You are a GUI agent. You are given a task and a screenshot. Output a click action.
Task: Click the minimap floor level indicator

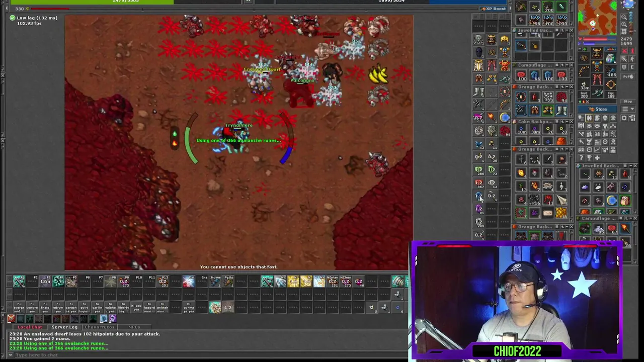click(631, 23)
